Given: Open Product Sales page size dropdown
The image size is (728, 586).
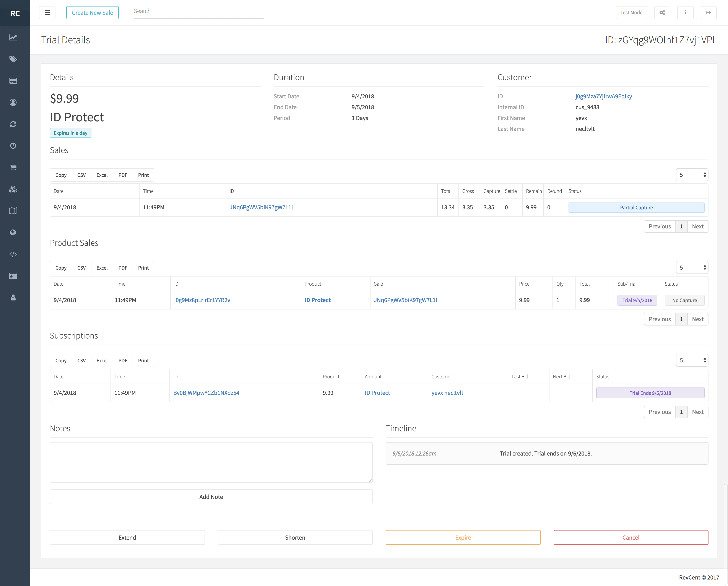Looking at the screenshot, I should click(x=692, y=267).
